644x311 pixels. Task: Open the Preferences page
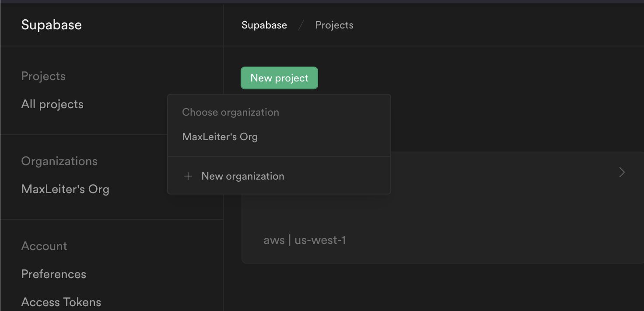tap(53, 274)
